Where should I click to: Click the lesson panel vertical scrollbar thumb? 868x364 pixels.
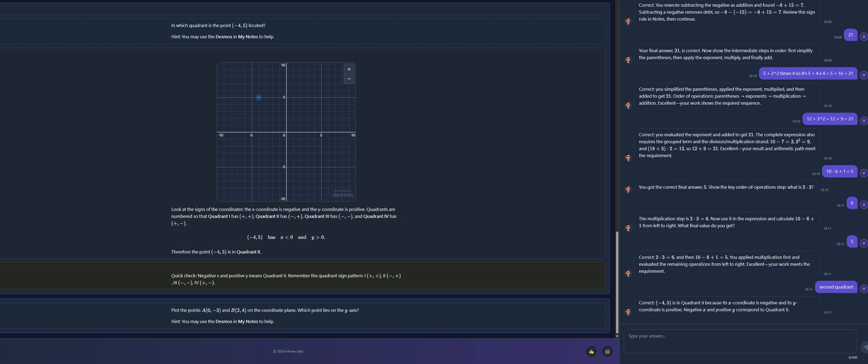[x=617, y=282]
